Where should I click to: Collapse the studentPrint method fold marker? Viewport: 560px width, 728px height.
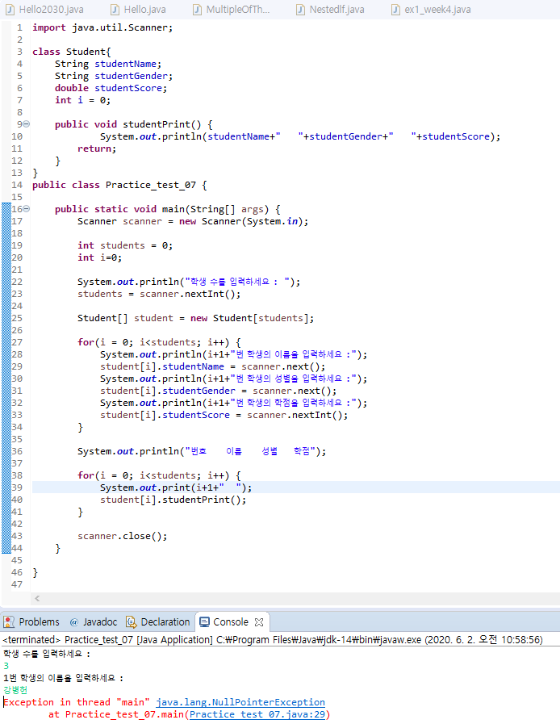click(26, 124)
